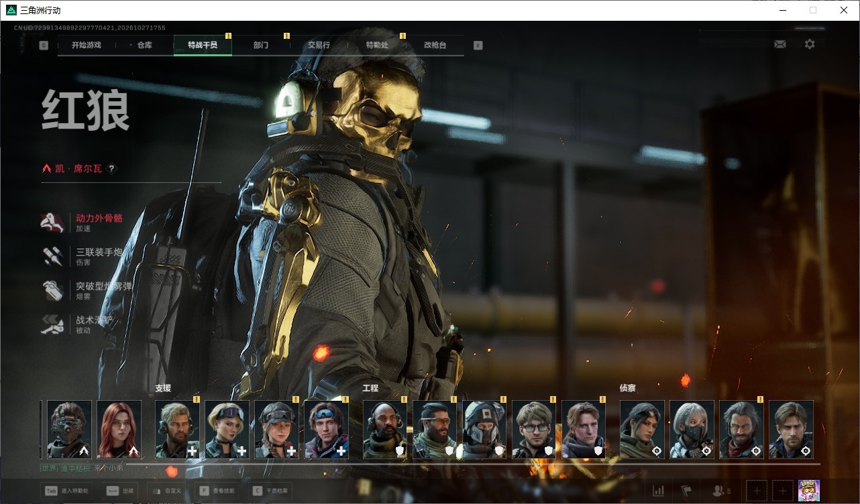Switch to the 开始游戏 tab
860x504 pixels.
(87, 46)
